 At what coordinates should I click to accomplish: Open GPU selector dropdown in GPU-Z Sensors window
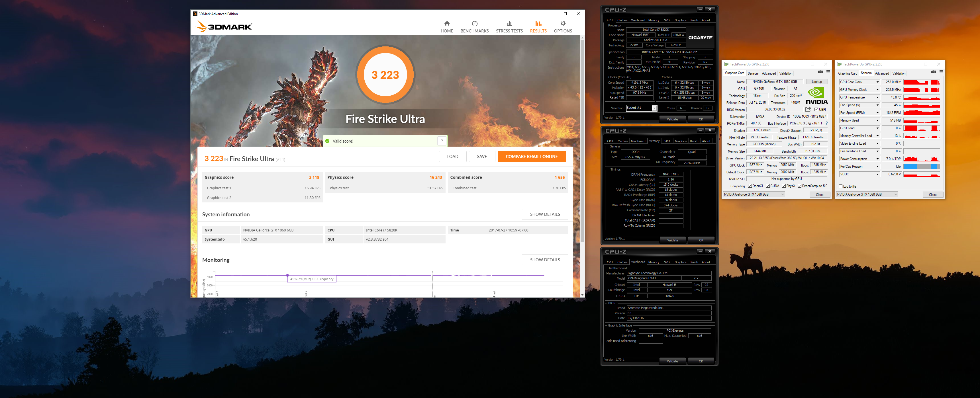tap(867, 194)
